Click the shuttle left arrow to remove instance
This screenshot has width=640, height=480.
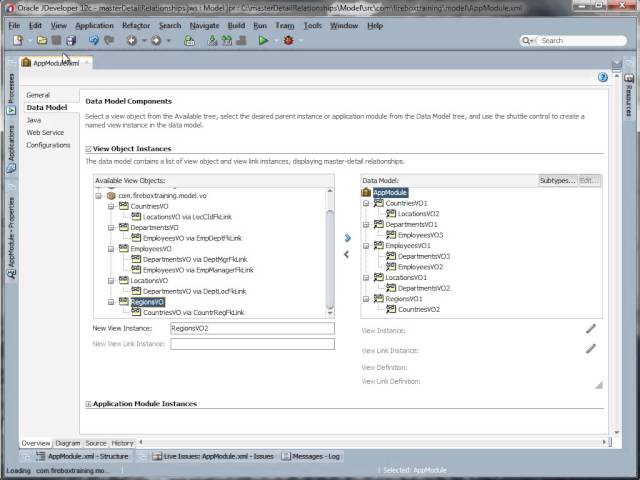[347, 254]
